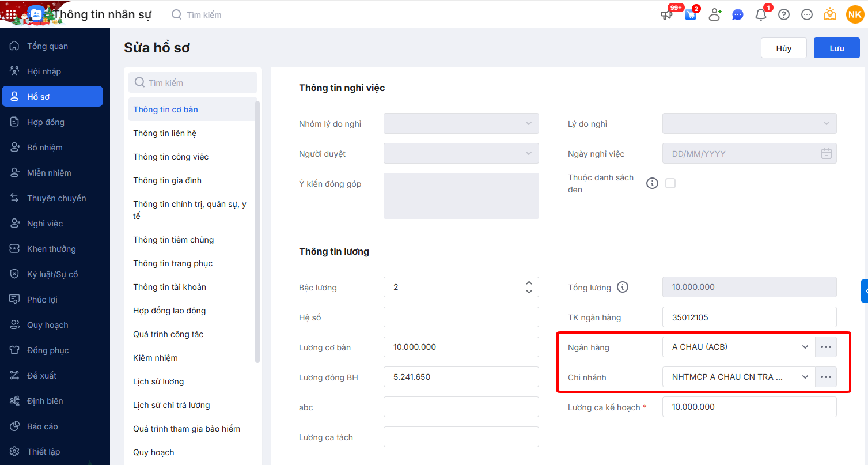Click the help question mark icon

pos(784,15)
